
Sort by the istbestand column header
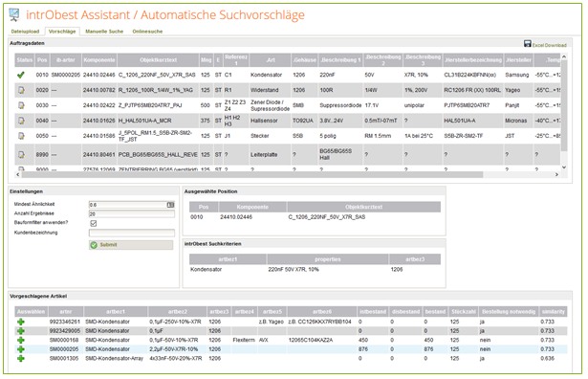point(373,312)
